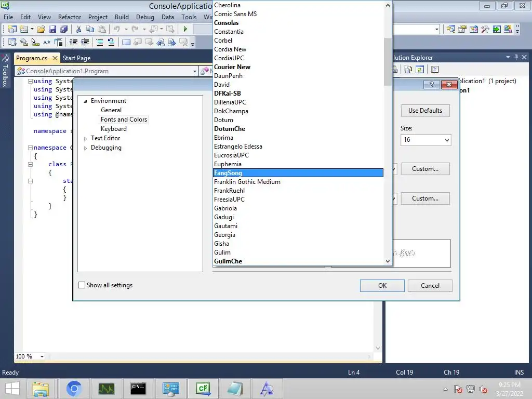Select General under Environment
This screenshot has height=399, width=532.
(111, 110)
